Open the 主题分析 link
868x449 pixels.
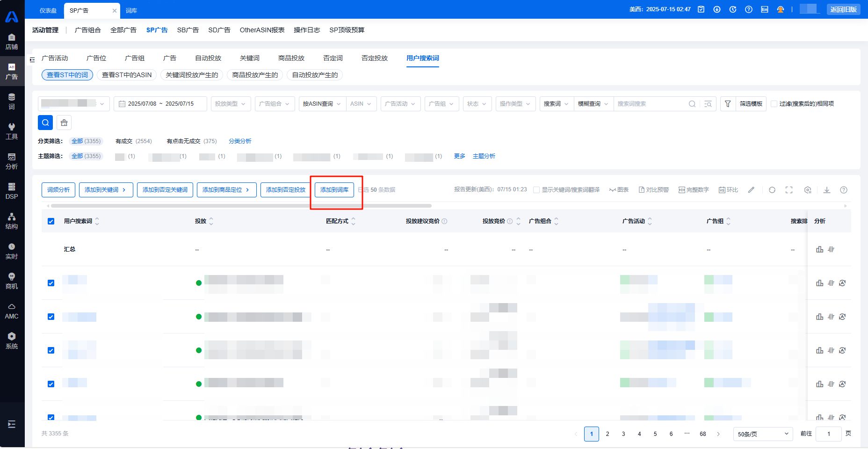click(x=484, y=156)
